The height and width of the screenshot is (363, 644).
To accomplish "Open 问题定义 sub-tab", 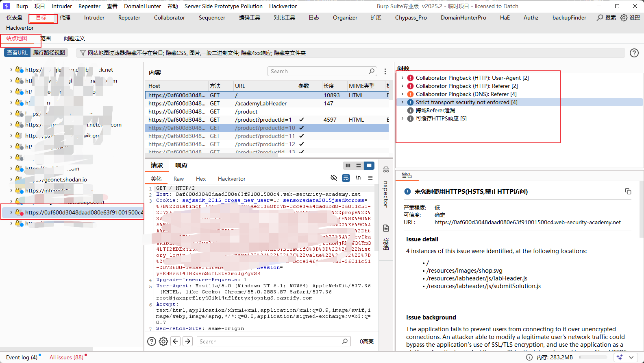I will click(74, 38).
